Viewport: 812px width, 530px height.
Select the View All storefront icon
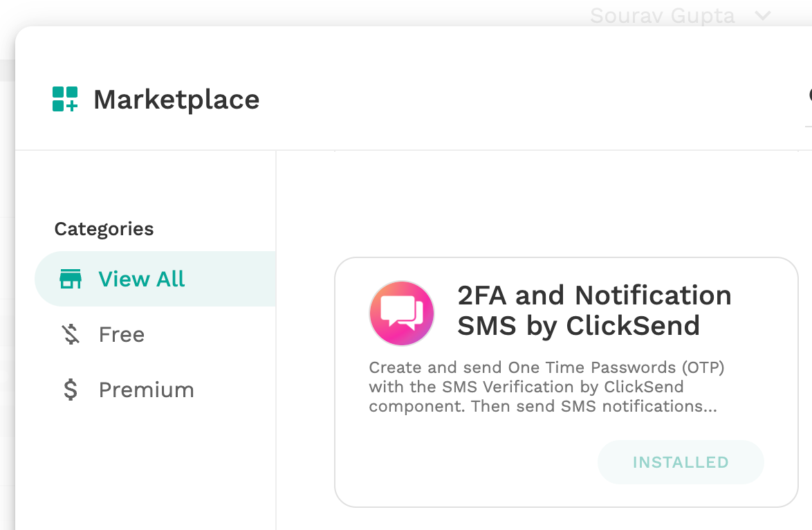click(71, 279)
